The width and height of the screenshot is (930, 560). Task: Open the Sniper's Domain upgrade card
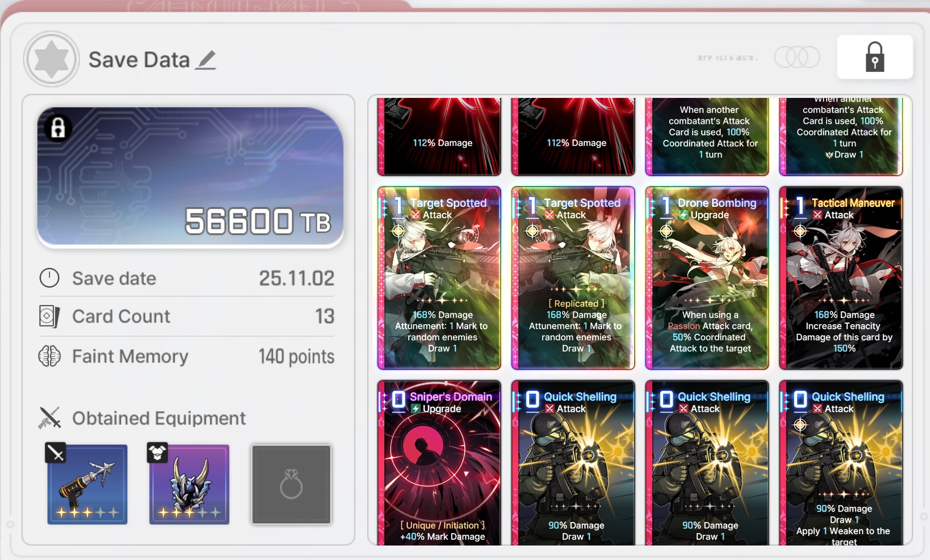(x=439, y=463)
